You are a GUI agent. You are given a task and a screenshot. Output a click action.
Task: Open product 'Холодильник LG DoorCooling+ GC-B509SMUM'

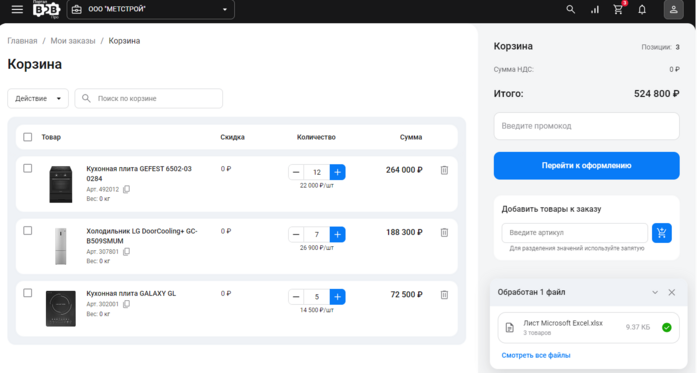[x=142, y=236]
